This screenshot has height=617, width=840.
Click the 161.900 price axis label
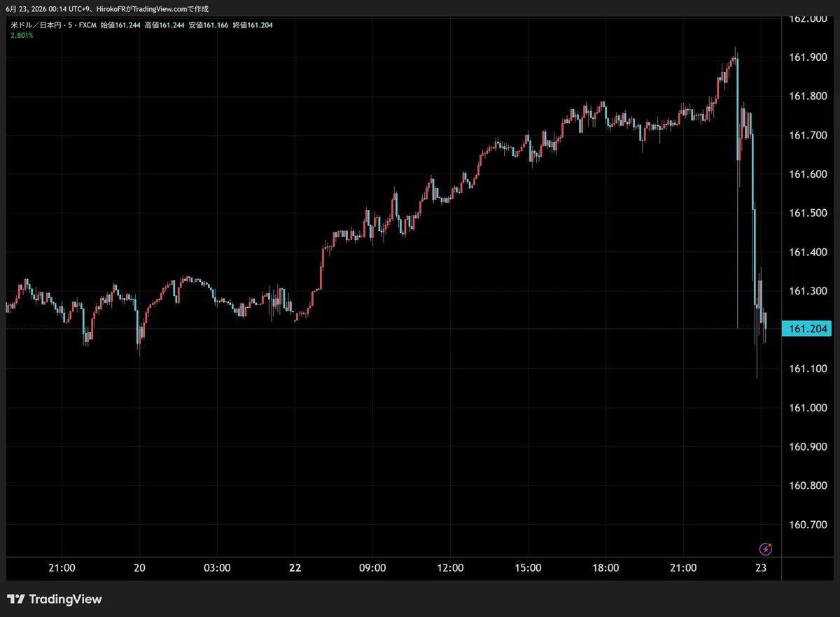[808, 57]
